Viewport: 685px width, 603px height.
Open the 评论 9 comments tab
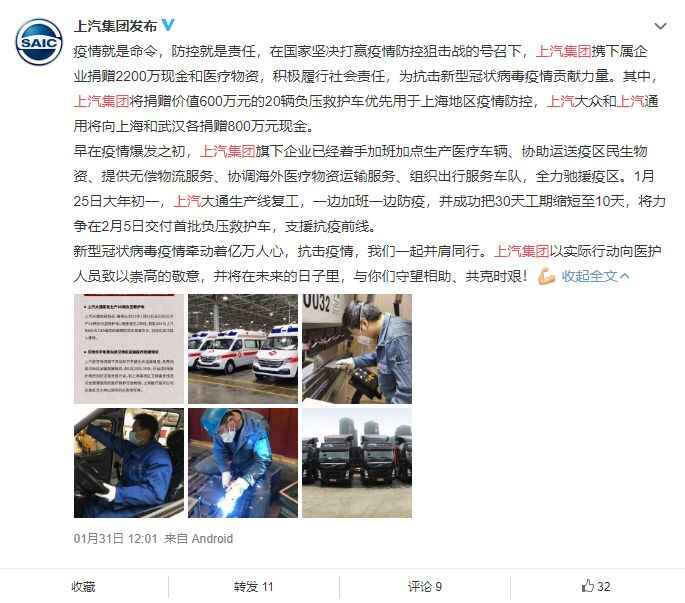click(425, 586)
